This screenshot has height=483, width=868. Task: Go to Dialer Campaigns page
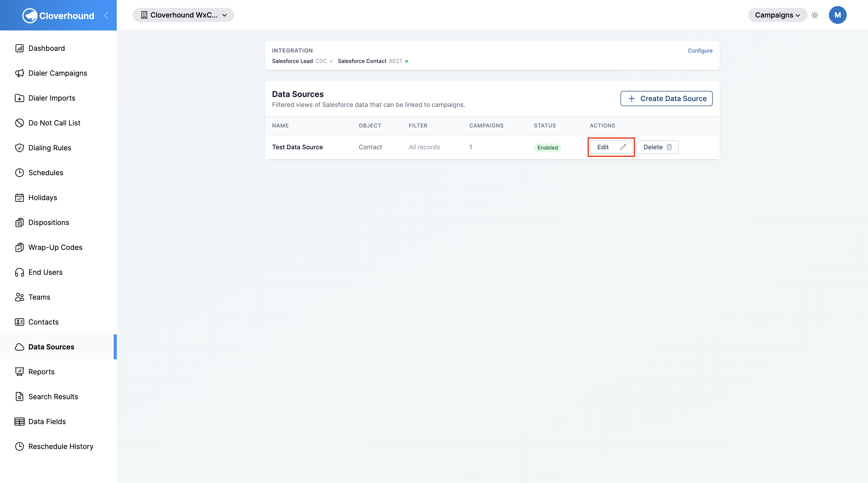pos(58,73)
